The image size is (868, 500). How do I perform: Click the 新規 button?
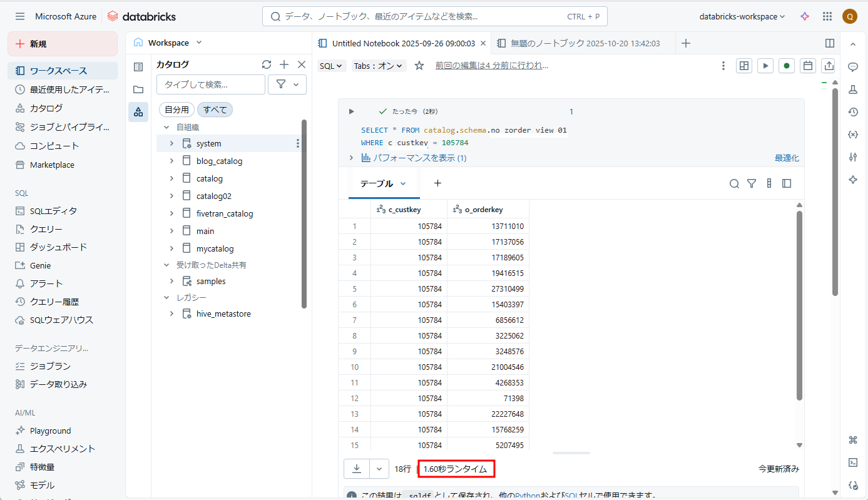pyautogui.click(x=63, y=44)
